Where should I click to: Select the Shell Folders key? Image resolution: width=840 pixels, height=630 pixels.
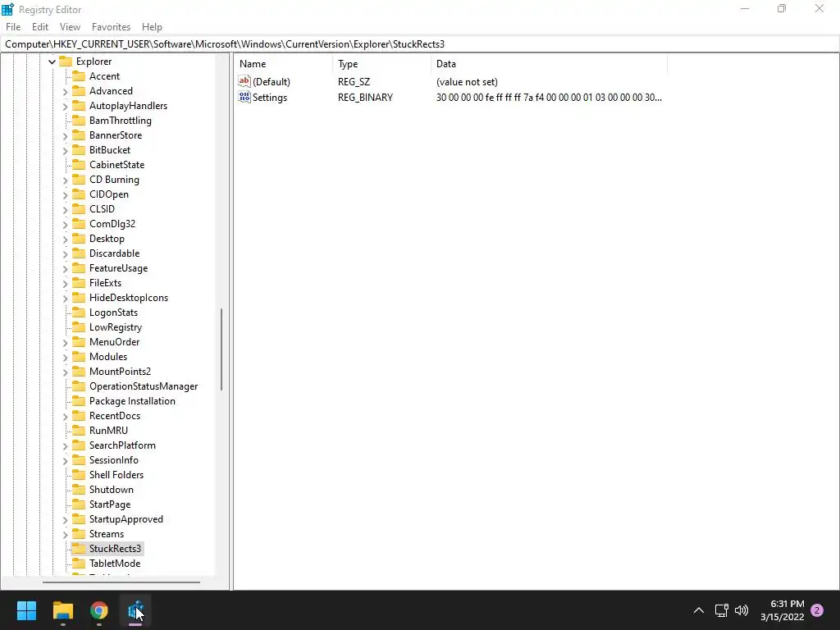116,475
